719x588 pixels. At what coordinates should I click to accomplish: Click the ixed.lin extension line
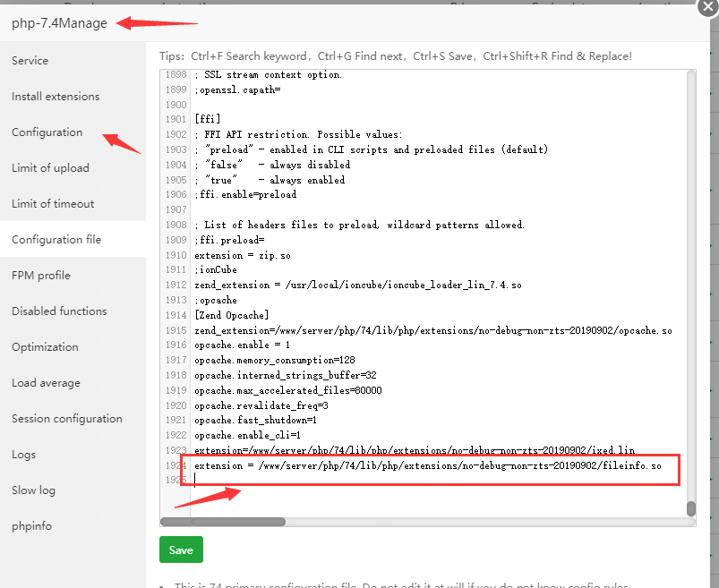click(415, 450)
